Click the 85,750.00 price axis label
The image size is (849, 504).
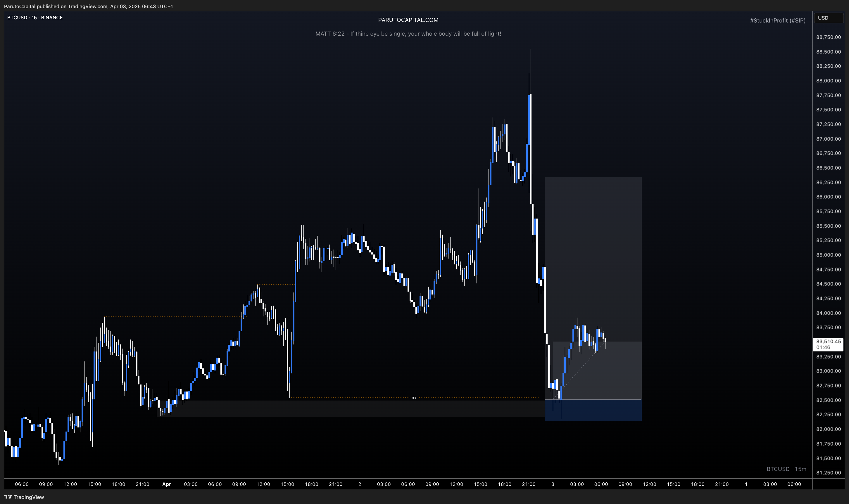pos(828,211)
